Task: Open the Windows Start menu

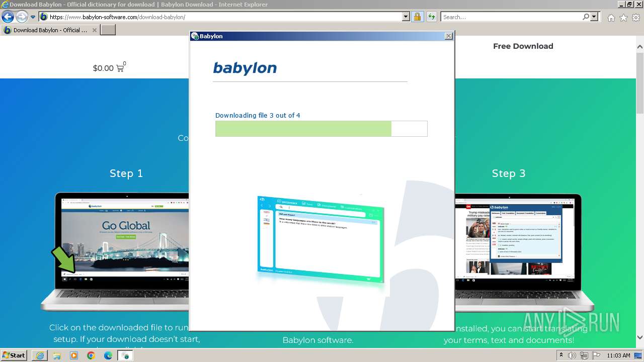Action: (14, 355)
